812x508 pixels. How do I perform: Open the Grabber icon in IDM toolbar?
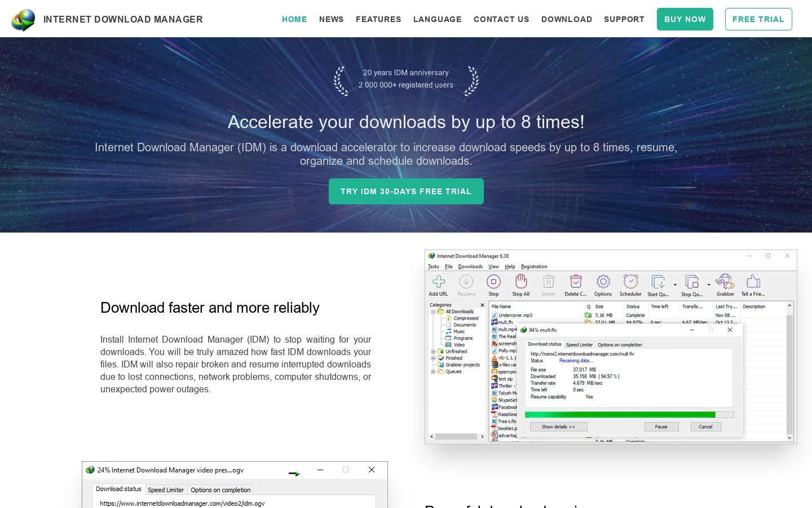point(725,281)
